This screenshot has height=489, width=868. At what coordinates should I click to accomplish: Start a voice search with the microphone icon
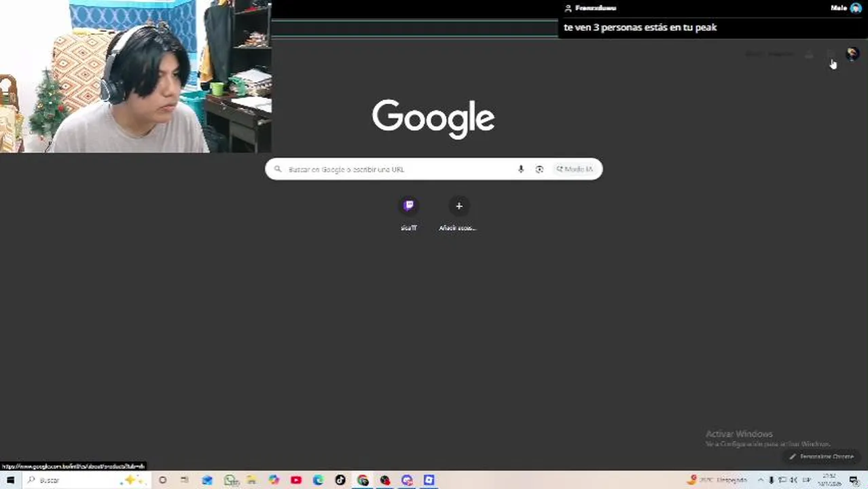point(521,169)
